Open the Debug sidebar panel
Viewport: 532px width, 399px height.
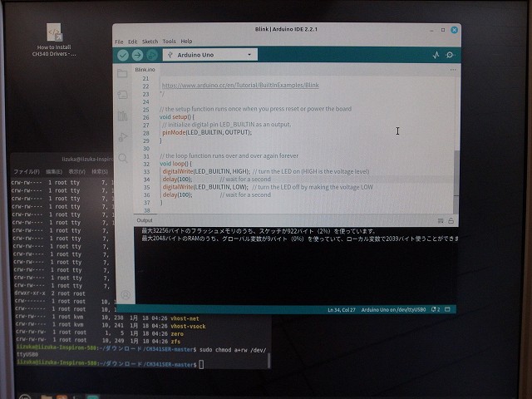pos(122,137)
